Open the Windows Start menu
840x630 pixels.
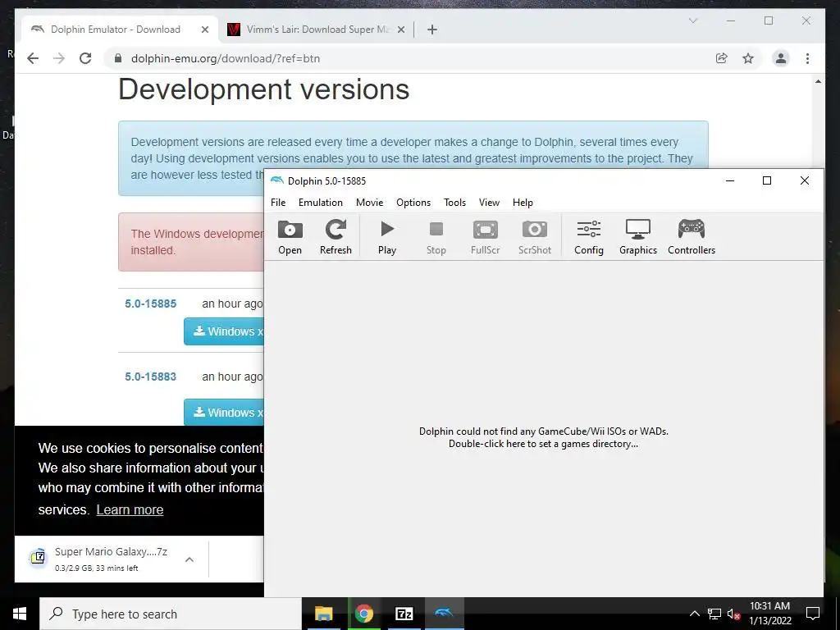20,614
